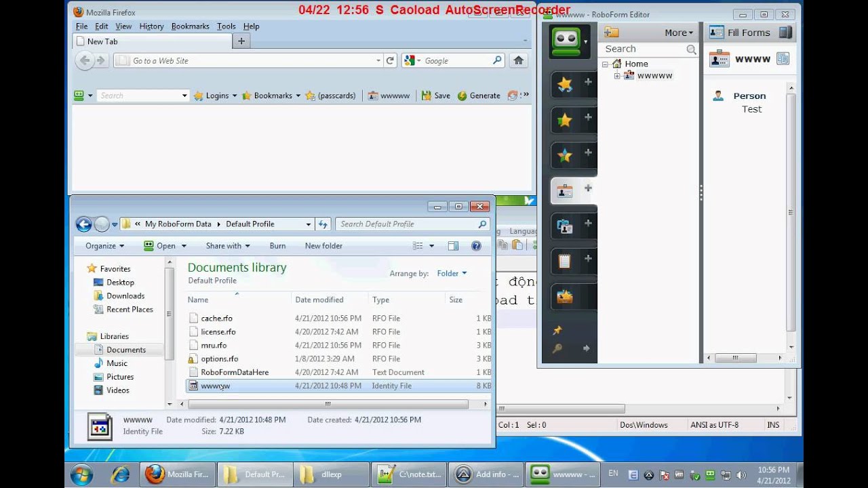Screen dimensions: 868x488
Task: Click the key icon in RoboForm Editor sidebar
Action: pos(557,348)
